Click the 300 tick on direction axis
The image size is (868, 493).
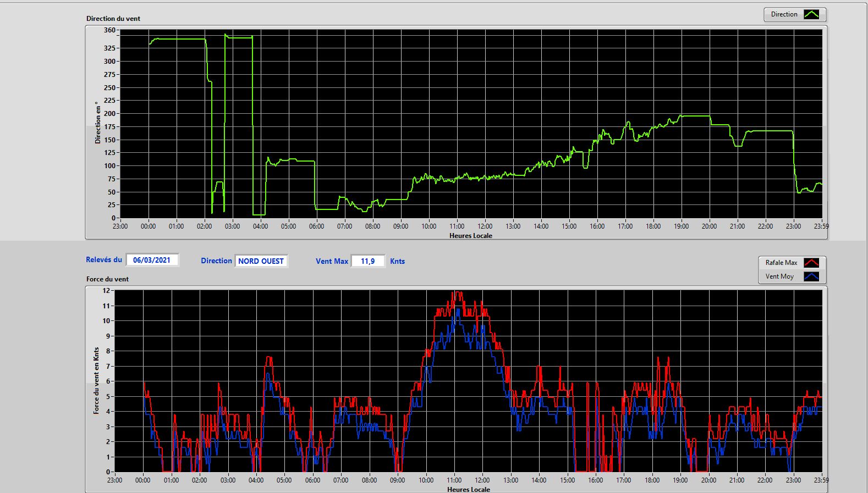(109, 62)
